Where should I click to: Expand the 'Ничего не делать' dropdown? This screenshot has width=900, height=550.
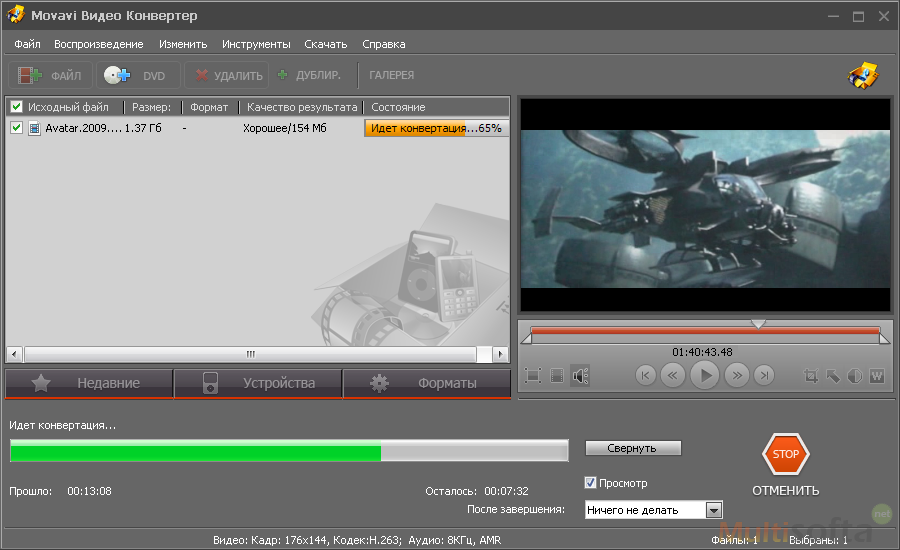713,510
